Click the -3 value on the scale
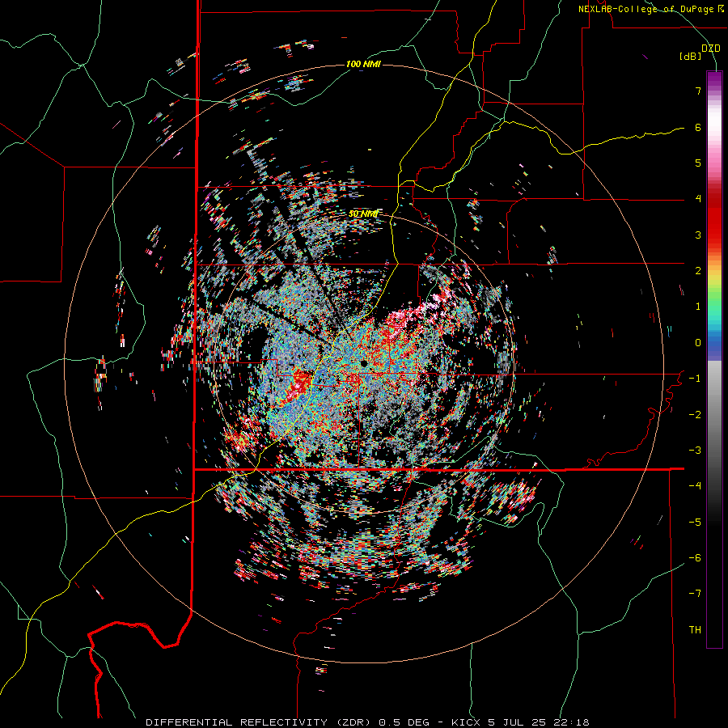The image size is (728, 728). tap(695, 451)
